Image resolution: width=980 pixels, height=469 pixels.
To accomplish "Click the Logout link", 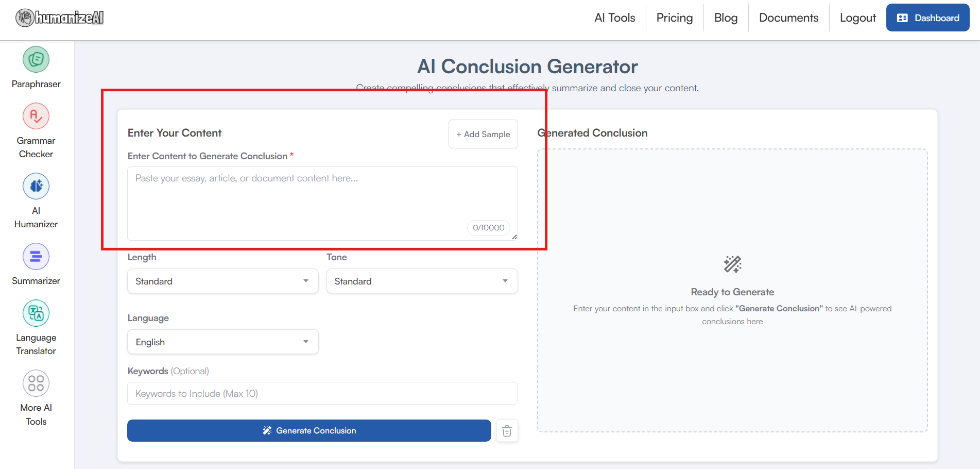I will pos(857,18).
